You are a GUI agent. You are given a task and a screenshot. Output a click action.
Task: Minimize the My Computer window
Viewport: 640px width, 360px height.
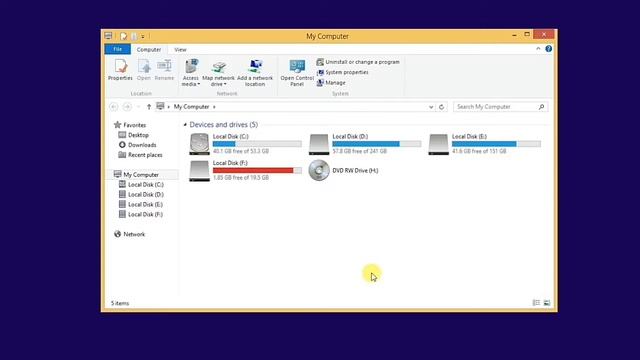click(514, 35)
